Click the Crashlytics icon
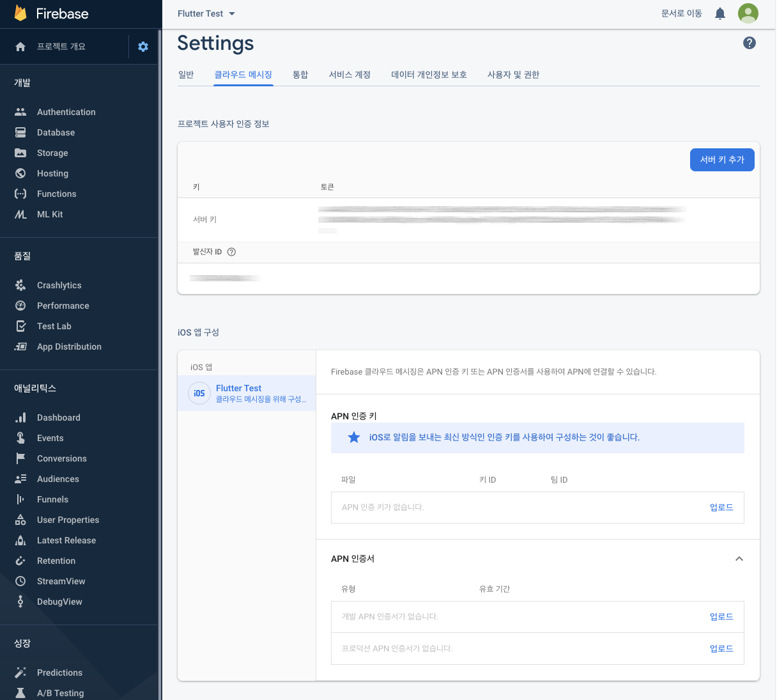Screen dimensions: 777x700 click(20, 285)
